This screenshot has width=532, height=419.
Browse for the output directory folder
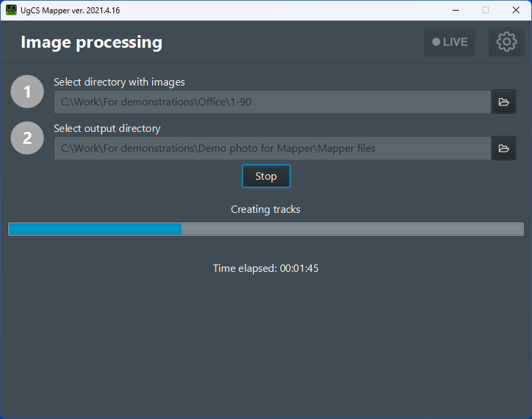coord(503,149)
